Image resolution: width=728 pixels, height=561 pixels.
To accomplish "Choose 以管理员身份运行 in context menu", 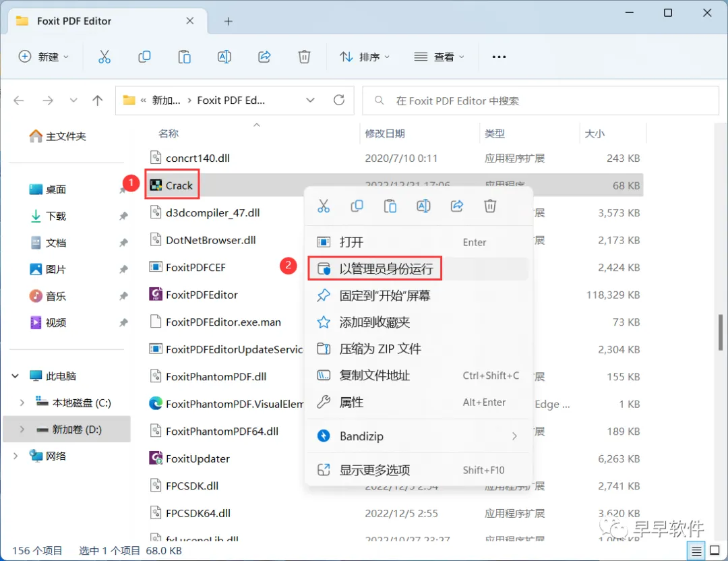I will [419, 268].
